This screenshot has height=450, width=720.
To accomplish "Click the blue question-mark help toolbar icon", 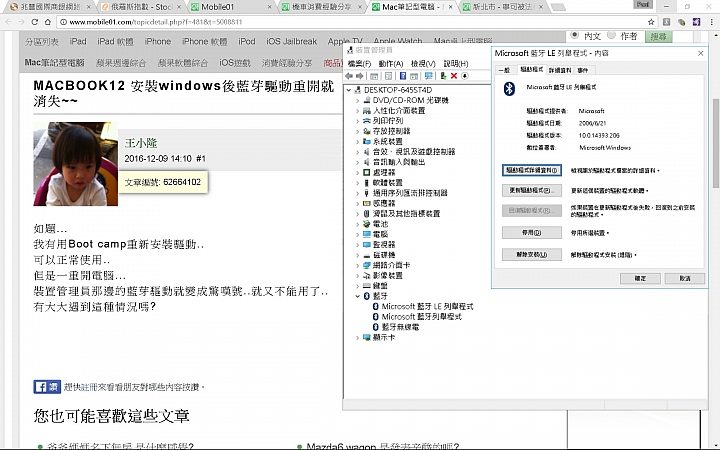I will tap(403, 76).
